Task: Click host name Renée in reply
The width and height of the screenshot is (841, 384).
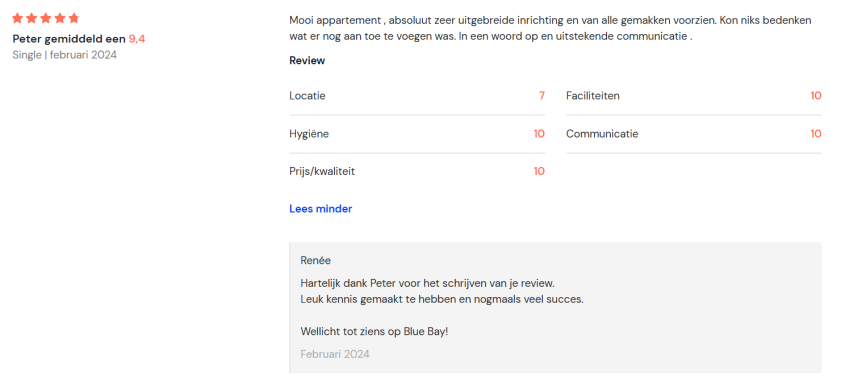Action: [x=315, y=261]
